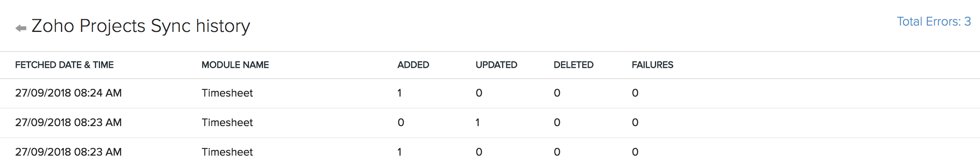Viewport: 980px width, 166px height.
Task: Click the back arrow beside Sync history title
Action: 21,28
